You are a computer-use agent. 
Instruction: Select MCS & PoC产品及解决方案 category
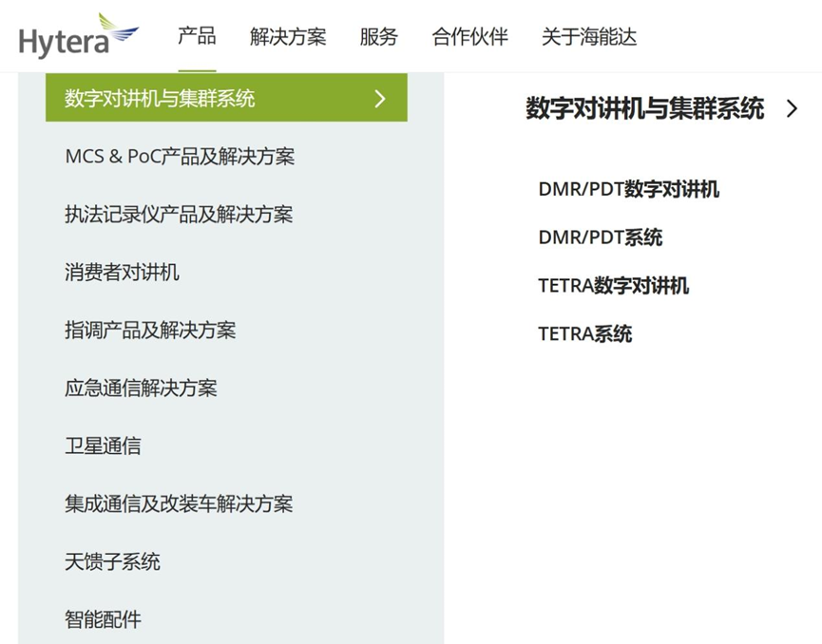pyautogui.click(x=180, y=157)
